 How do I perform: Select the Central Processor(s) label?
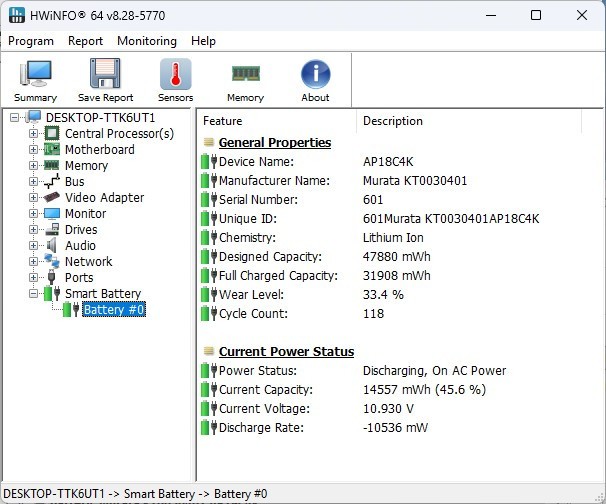tap(119, 133)
